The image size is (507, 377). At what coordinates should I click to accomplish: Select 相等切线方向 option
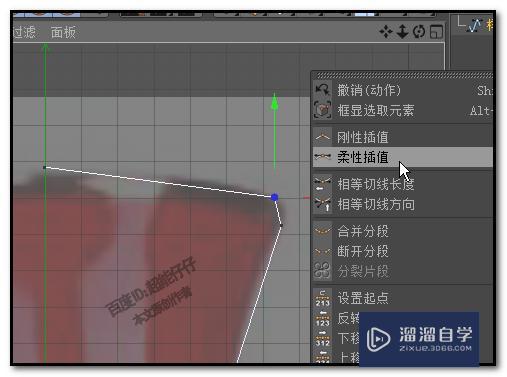click(402, 204)
